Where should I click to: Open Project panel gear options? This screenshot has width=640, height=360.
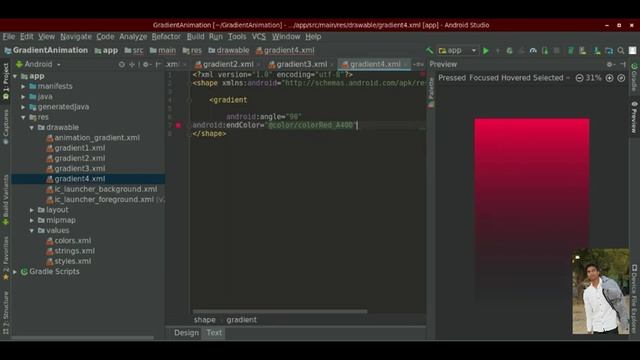[x=146, y=64]
